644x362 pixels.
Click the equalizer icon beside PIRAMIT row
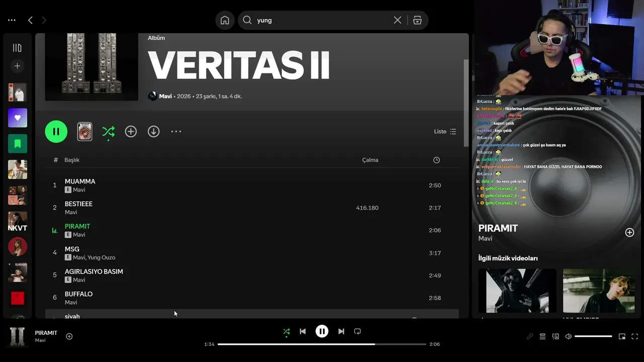[55, 231]
